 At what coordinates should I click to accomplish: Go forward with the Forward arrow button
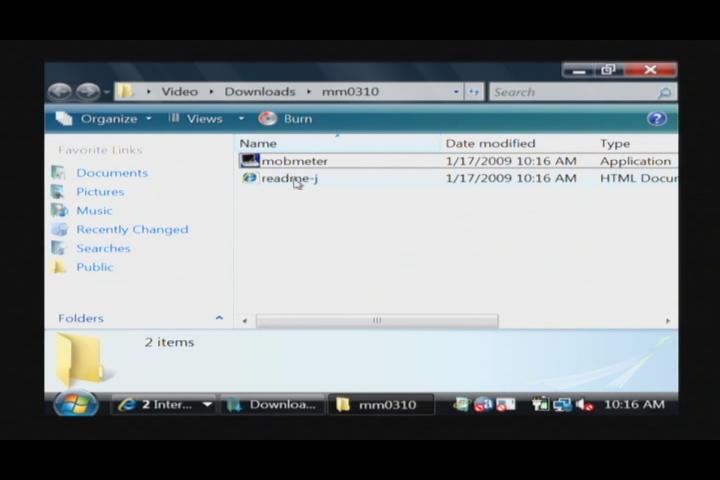click(88, 91)
